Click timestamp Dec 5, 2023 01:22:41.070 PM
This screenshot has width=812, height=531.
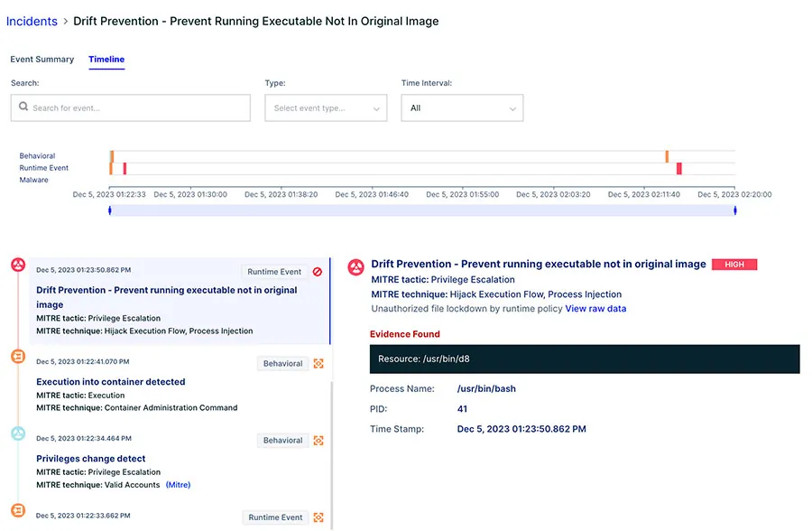83,361
